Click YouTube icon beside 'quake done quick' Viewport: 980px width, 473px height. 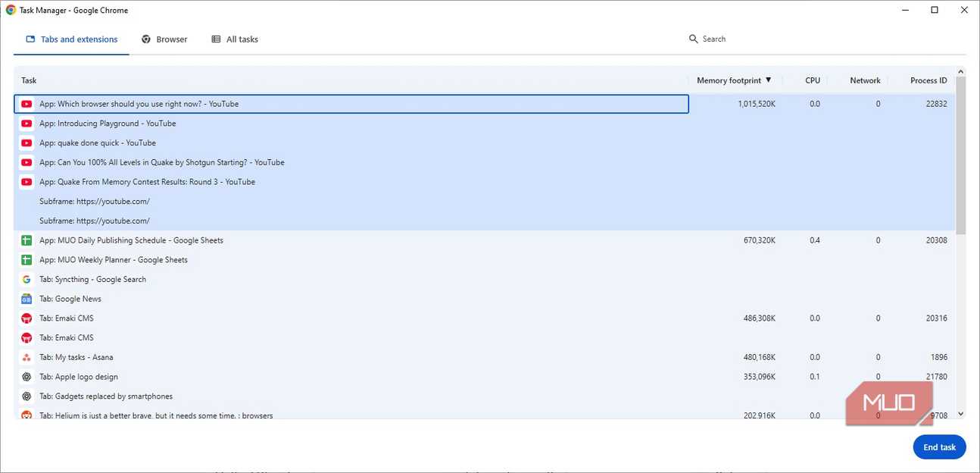[27, 143]
